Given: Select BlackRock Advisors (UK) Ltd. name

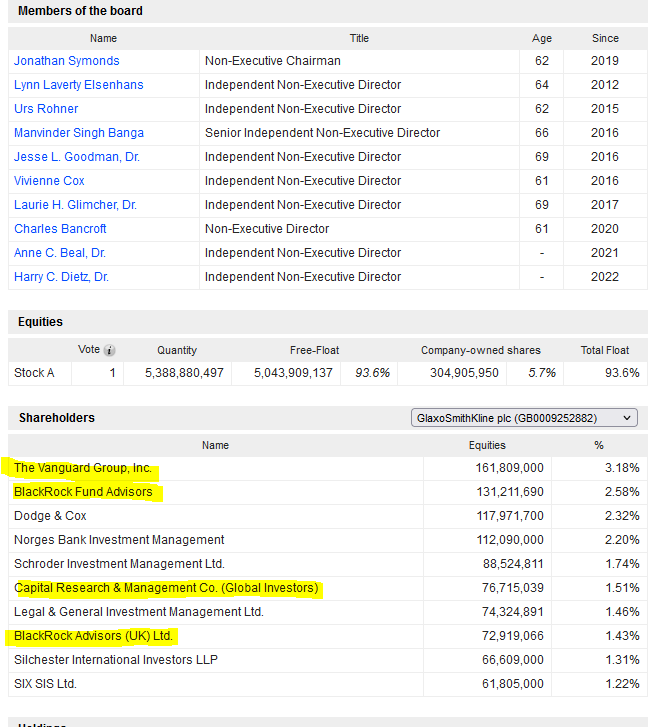Looking at the screenshot, I should point(93,636).
